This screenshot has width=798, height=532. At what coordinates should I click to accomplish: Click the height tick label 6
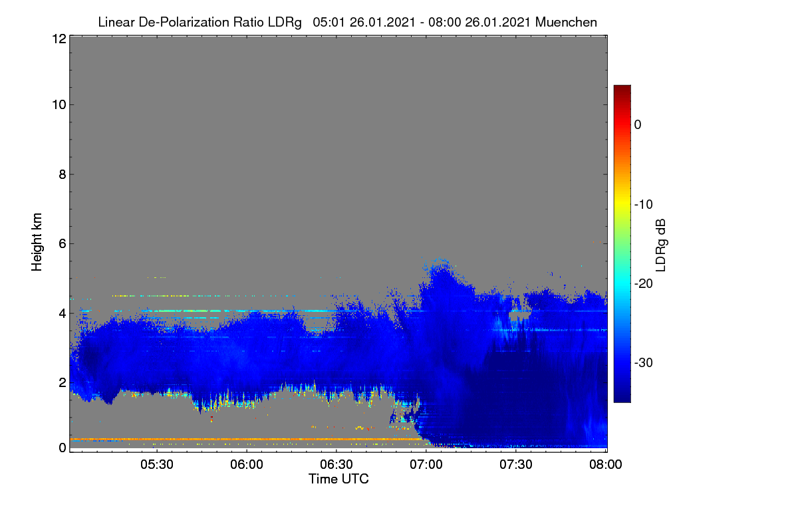coord(62,243)
